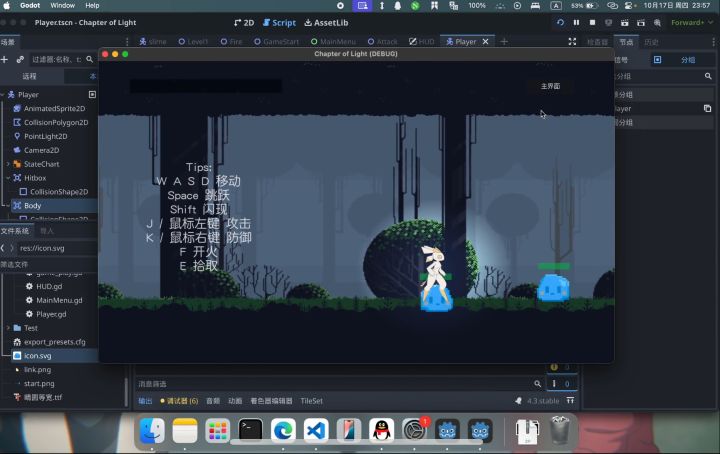Expand the bottom panel icon
The width and height of the screenshot is (720, 454).
tap(570, 401)
